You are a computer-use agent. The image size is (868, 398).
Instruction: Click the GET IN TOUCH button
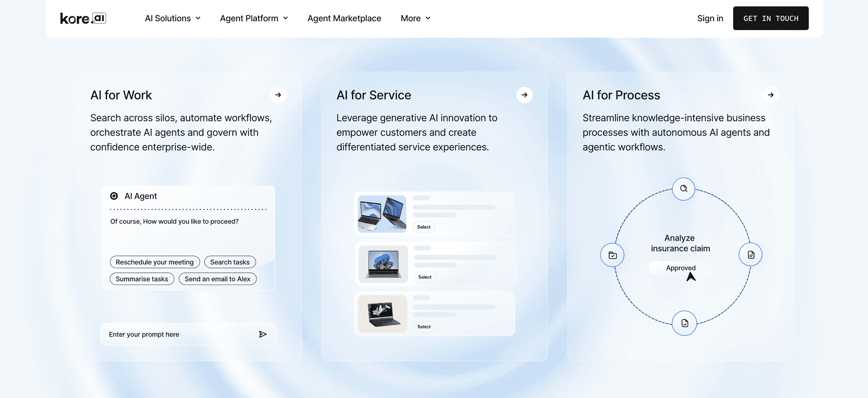[771, 18]
